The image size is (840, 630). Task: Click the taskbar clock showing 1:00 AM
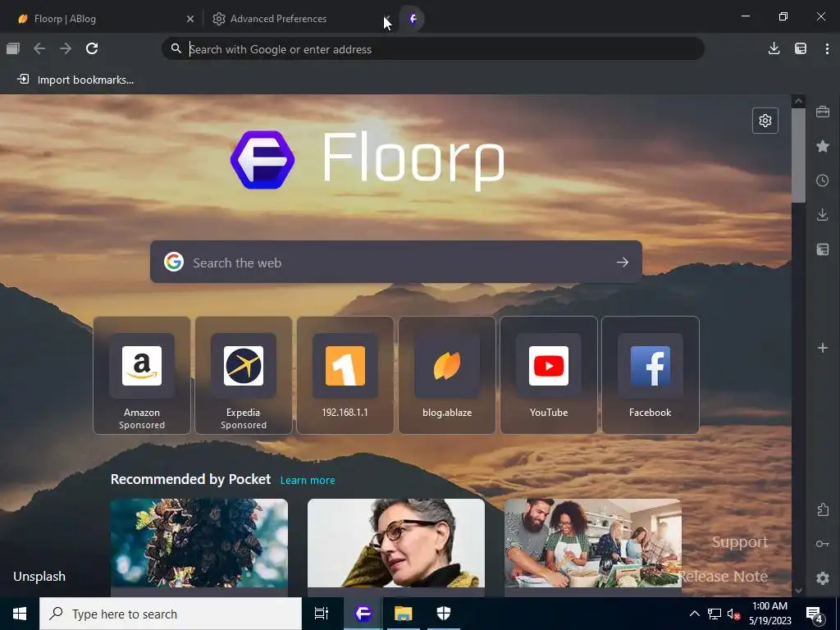point(769,614)
